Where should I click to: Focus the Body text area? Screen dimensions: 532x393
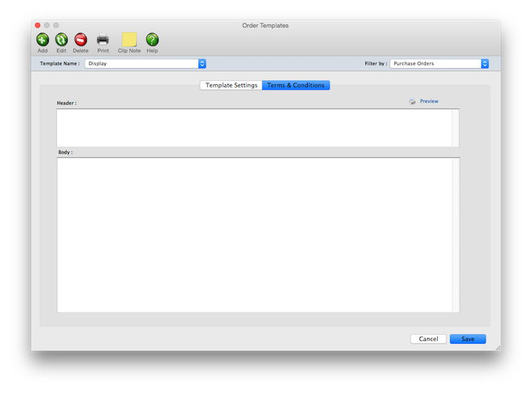coord(254,235)
